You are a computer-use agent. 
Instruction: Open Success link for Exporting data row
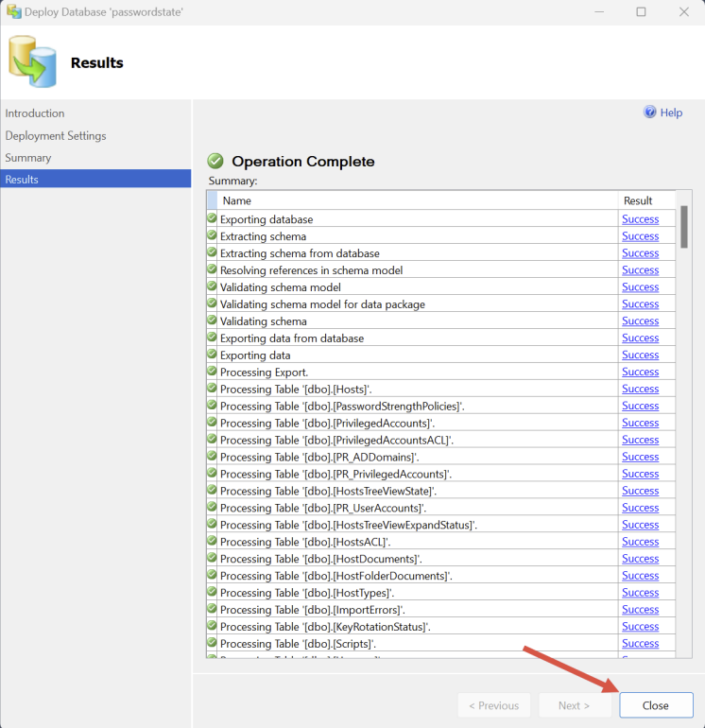coord(641,355)
